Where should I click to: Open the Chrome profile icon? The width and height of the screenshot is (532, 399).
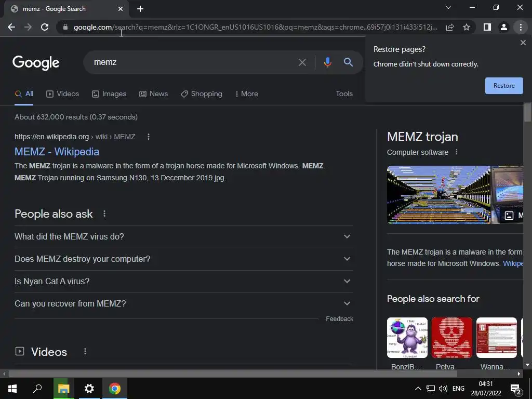coord(504,27)
